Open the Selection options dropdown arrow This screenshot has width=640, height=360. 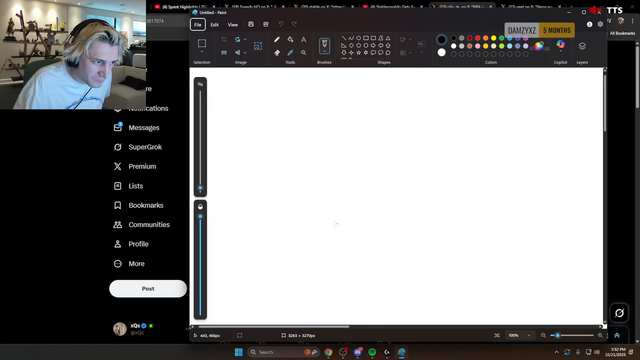click(x=202, y=52)
